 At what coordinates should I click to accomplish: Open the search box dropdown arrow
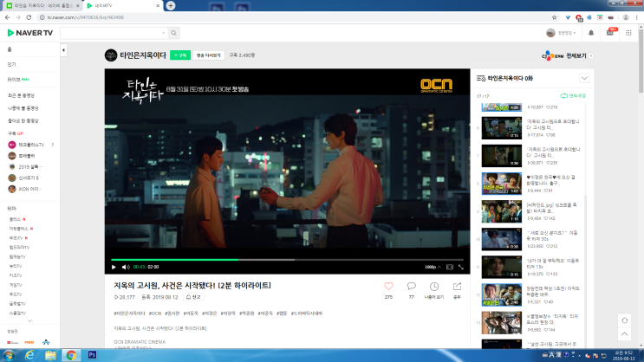pos(164,33)
